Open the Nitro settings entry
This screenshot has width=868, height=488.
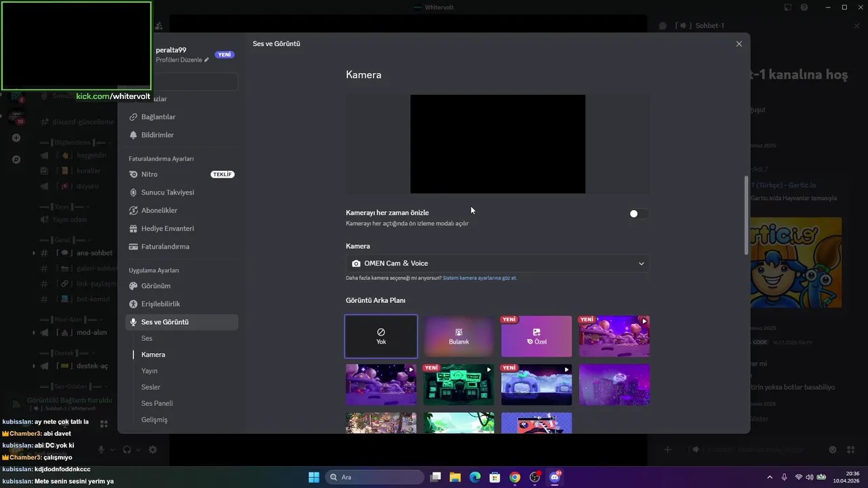pyautogui.click(x=181, y=174)
